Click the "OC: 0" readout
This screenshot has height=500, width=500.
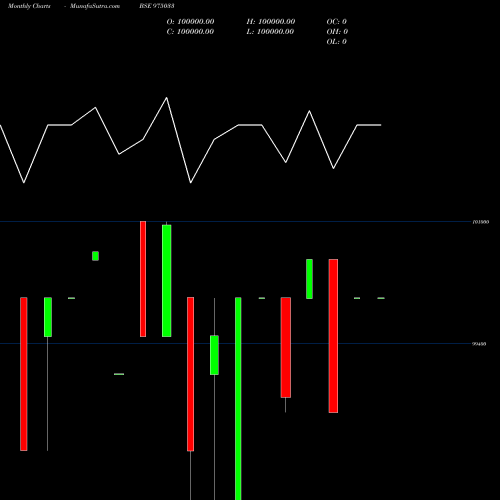[x=337, y=22]
